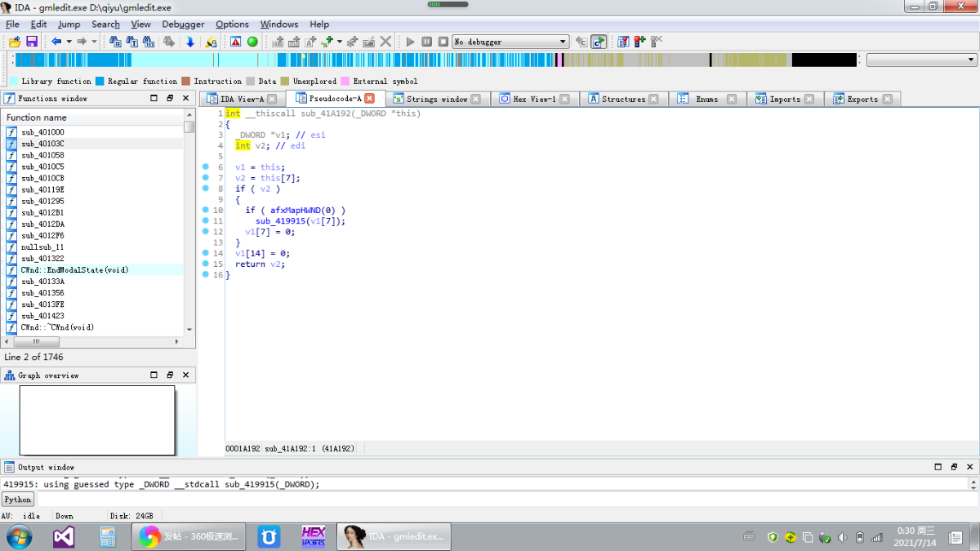This screenshot has width=980, height=551.
Task: Click the gray X cancel toolbar icon
Action: 385,42
